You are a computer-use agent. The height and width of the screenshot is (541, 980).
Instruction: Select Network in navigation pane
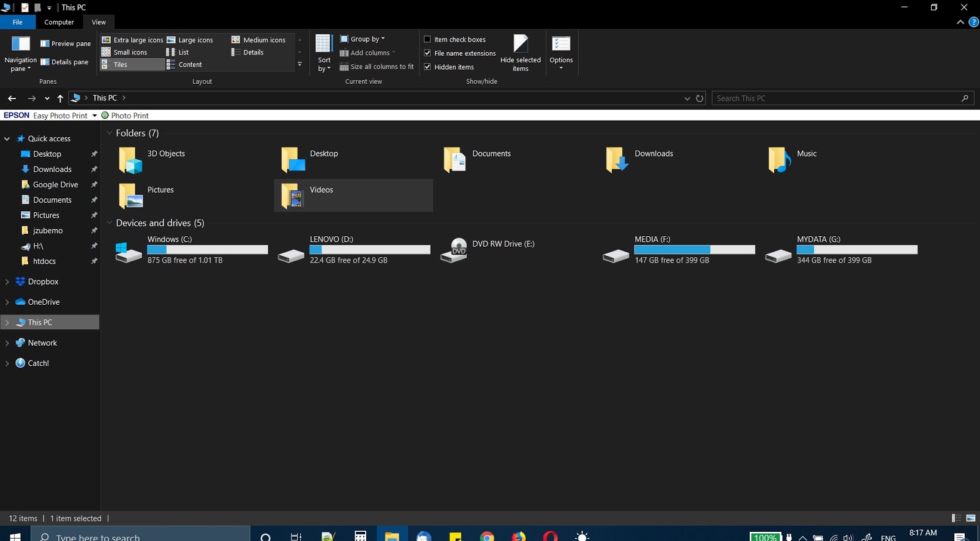pos(42,343)
